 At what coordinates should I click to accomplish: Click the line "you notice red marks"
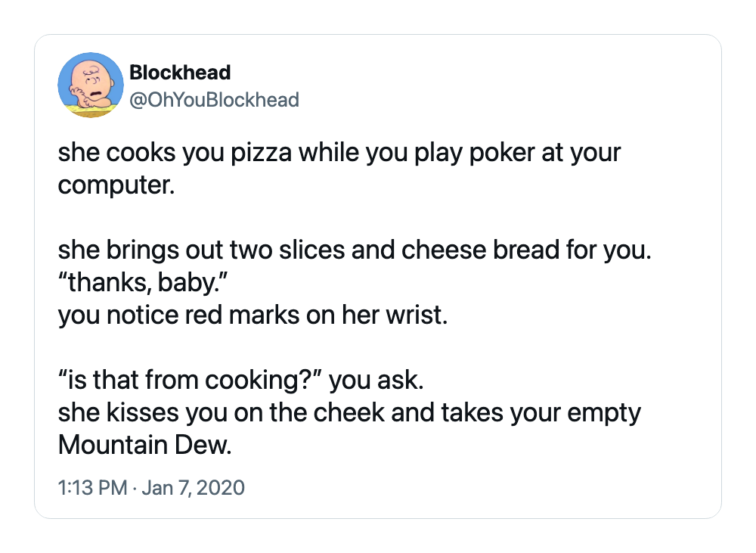[253, 315]
